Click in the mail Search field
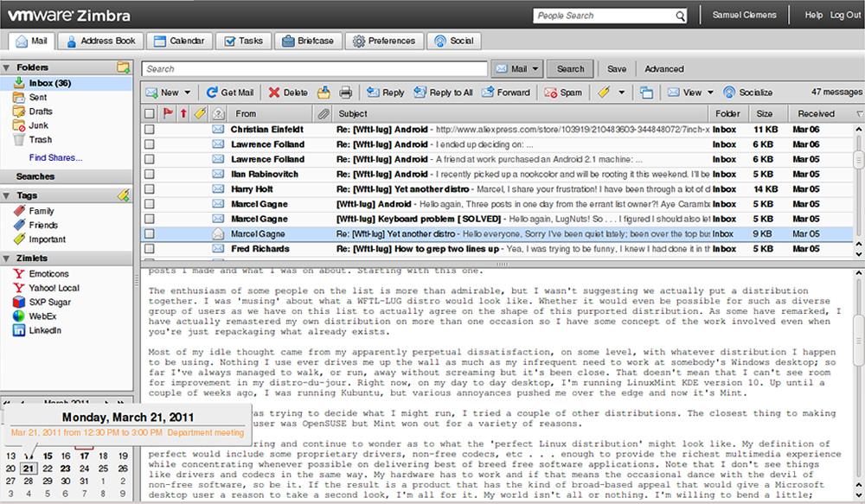 [315, 69]
